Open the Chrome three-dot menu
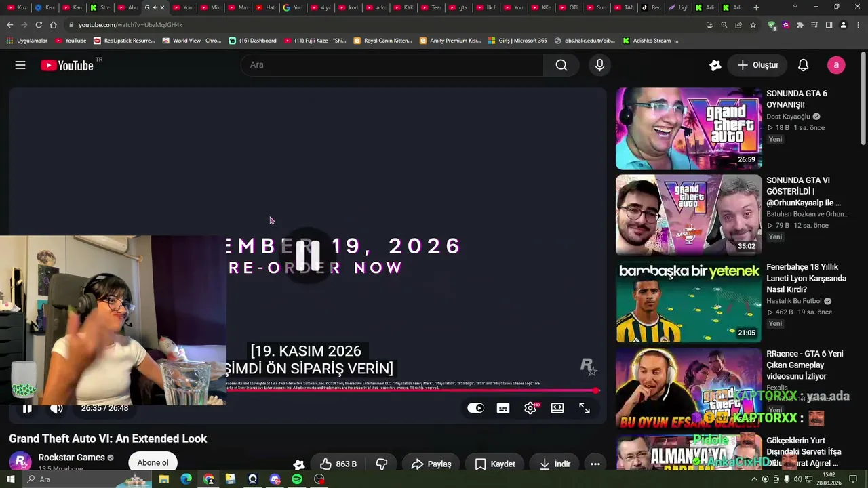Screen dimensions: 868x488 (x=857, y=25)
